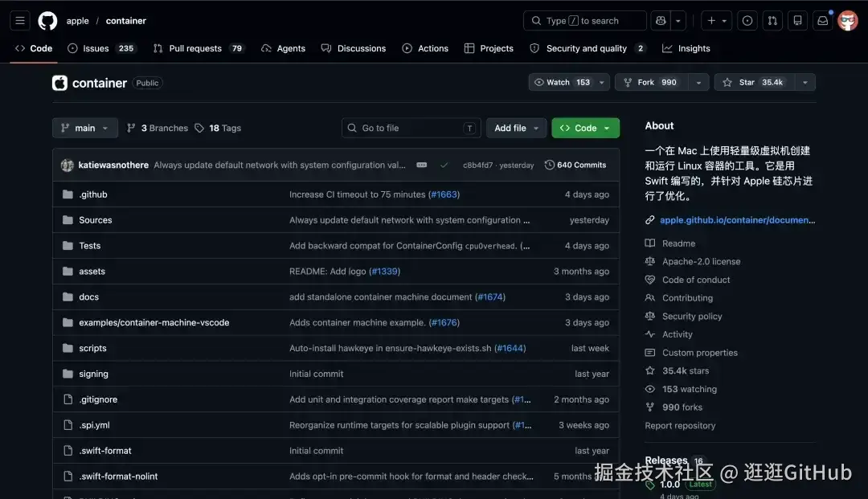
Task: Open pull request #1339 link
Action: [x=385, y=271]
